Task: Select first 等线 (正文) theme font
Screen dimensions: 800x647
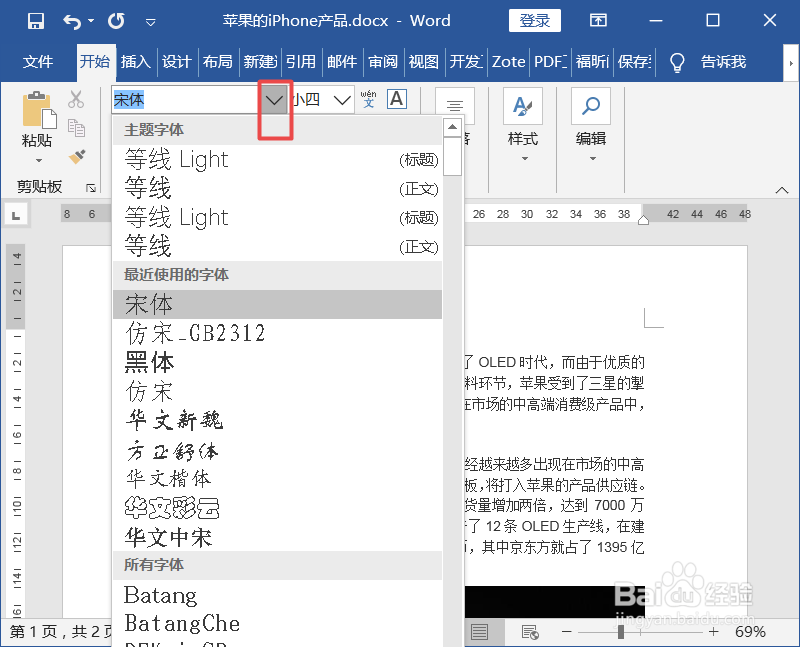Action: pos(278,188)
